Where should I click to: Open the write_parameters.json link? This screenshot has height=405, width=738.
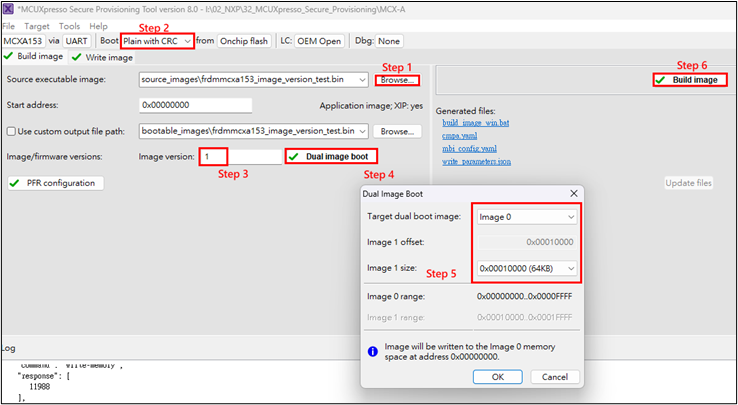pos(479,161)
